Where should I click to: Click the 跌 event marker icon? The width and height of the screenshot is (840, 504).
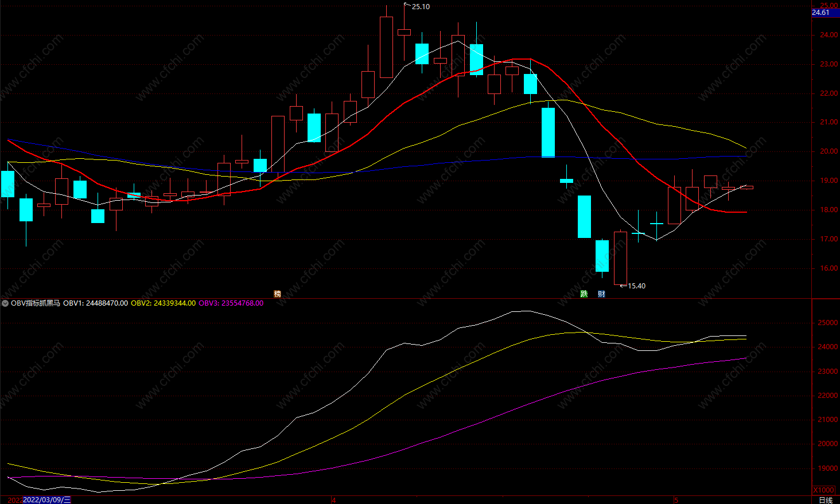584,294
